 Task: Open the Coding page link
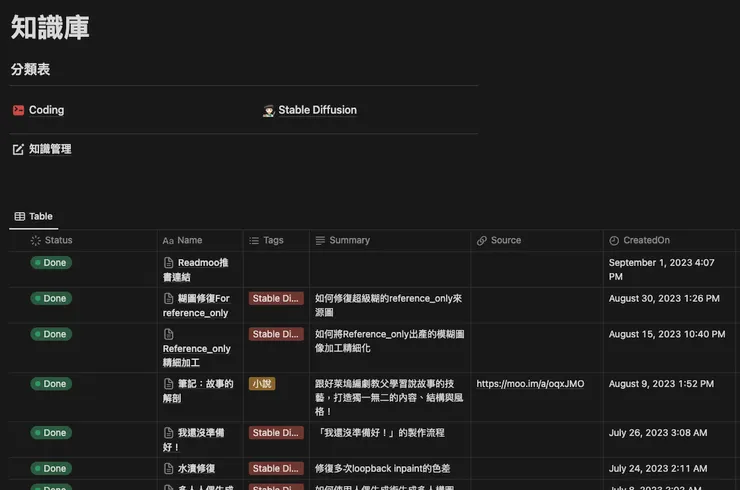(46, 110)
